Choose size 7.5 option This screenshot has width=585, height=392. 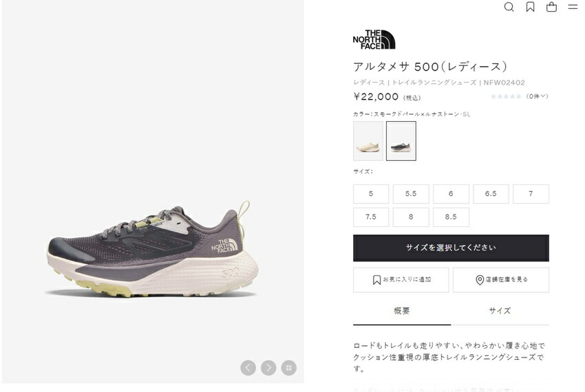(x=371, y=217)
